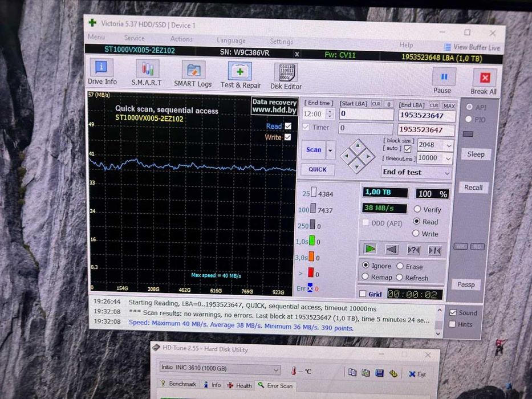Toggle the Read graph checkbox
532x399 pixels.
(x=288, y=126)
